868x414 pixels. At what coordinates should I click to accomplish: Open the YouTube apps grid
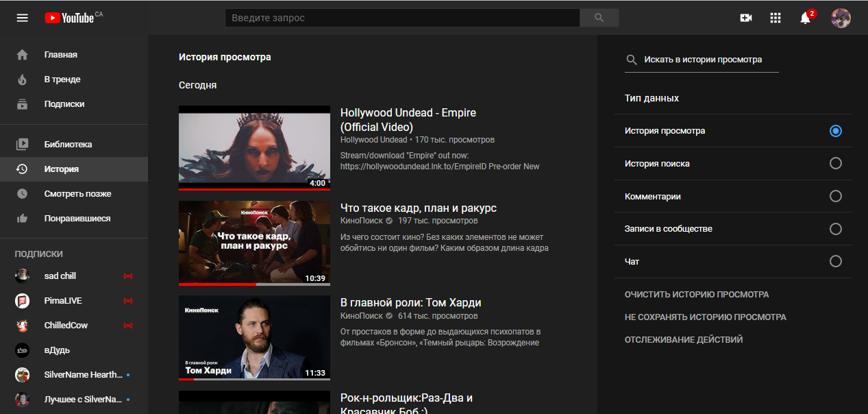(x=776, y=18)
